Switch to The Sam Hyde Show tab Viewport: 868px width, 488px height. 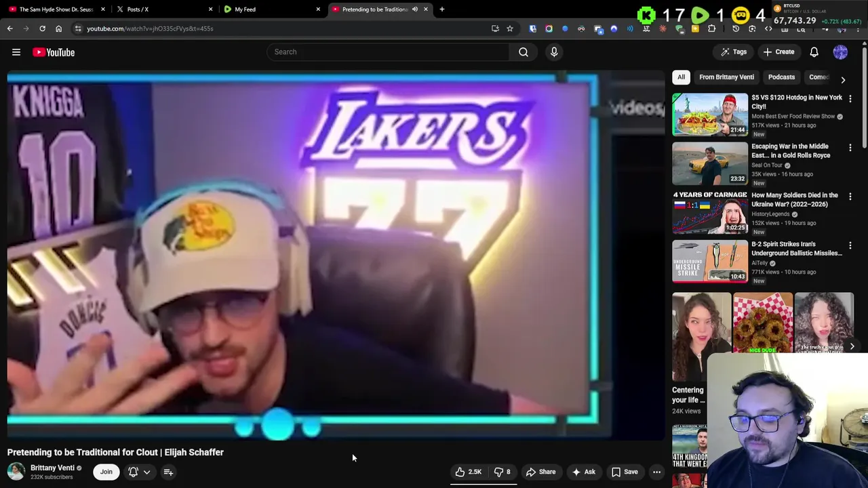[56, 9]
